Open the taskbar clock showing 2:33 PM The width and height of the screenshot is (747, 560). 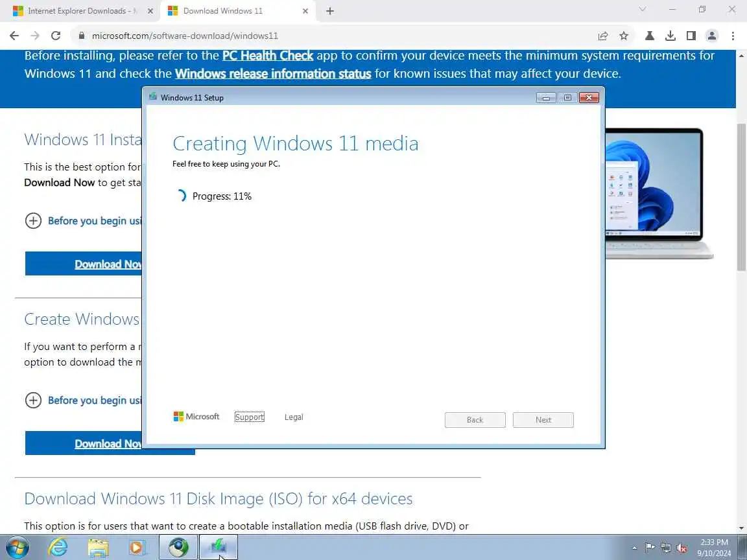point(714,548)
